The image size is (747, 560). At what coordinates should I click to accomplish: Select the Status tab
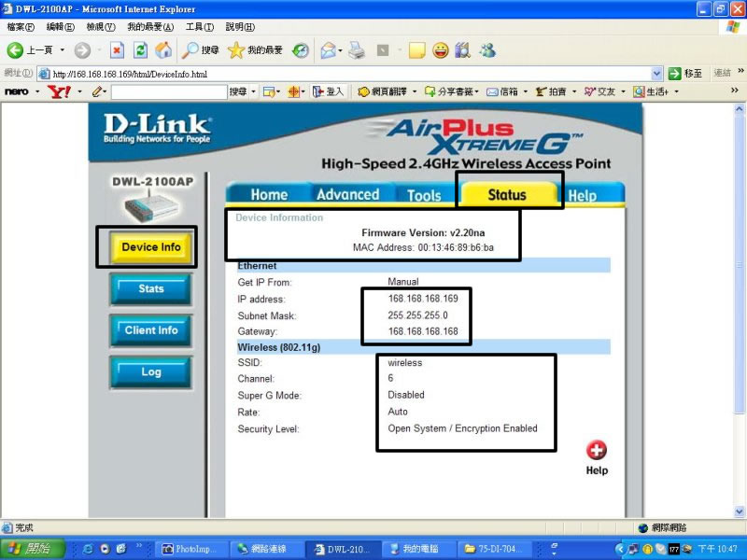tap(507, 195)
